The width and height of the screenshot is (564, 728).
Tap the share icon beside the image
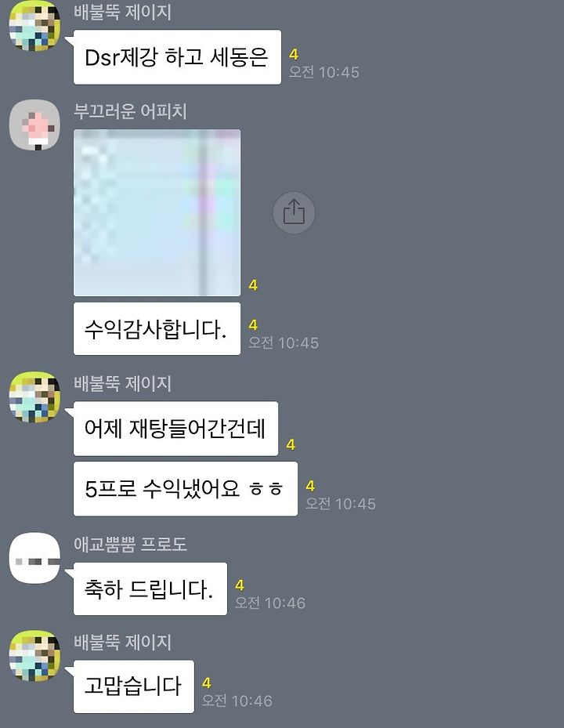click(x=294, y=212)
